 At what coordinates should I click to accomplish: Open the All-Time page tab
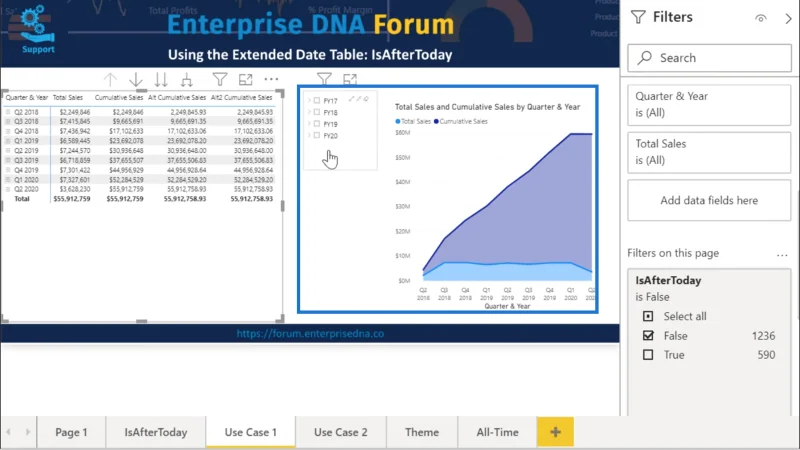tap(497, 432)
